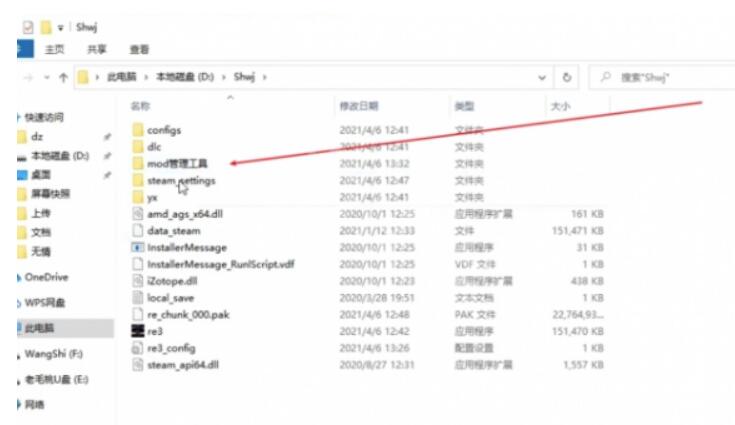Click the title bar folder icon
The height and width of the screenshot is (425, 735).
[46, 27]
